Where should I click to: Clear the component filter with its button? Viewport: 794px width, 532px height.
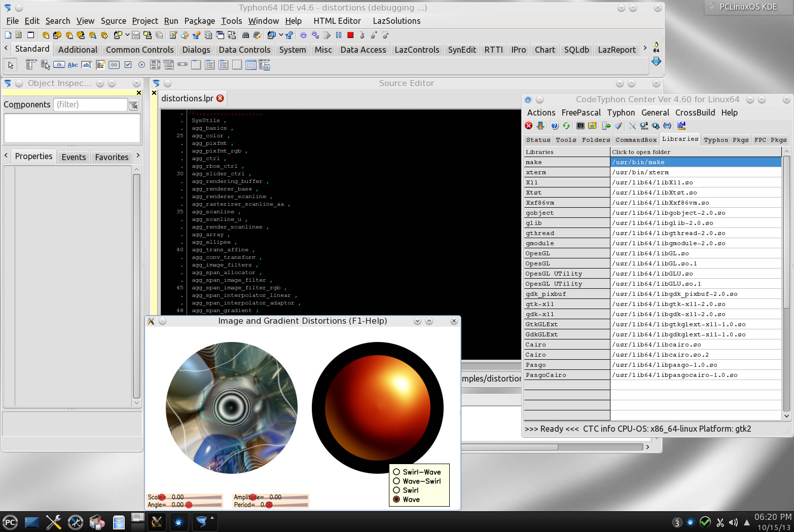coord(133,105)
